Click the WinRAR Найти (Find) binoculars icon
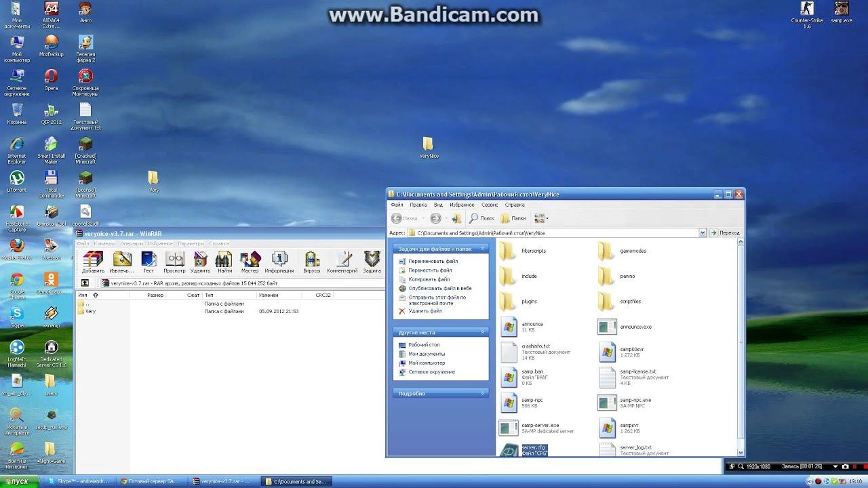This screenshot has height=488, width=868. [x=224, y=262]
